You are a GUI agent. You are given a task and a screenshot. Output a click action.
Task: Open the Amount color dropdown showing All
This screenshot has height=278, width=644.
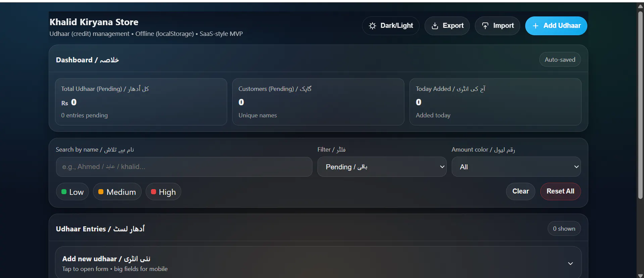point(516,167)
